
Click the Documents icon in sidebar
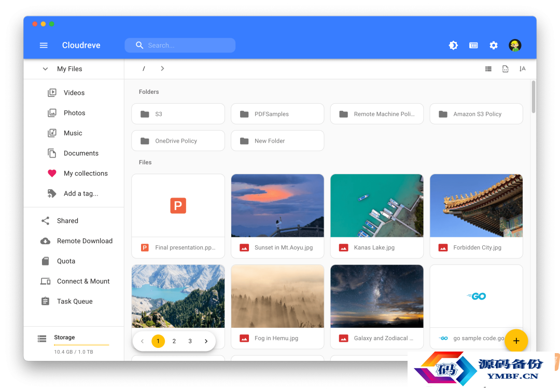(52, 153)
